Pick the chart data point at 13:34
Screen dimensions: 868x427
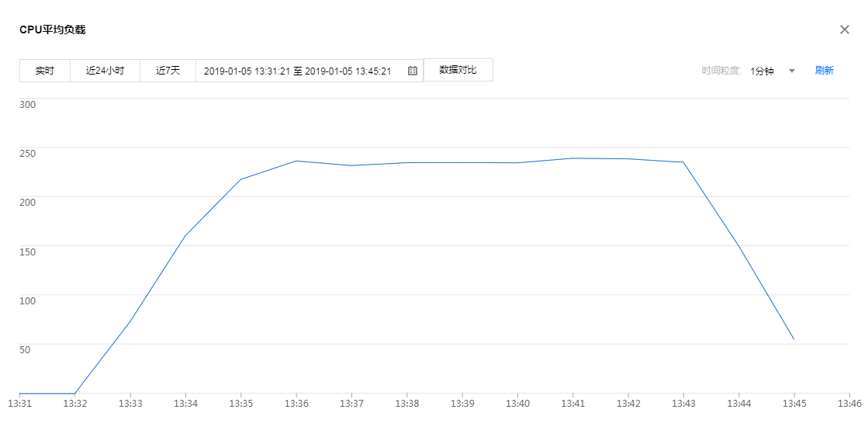pyautogui.click(x=185, y=236)
